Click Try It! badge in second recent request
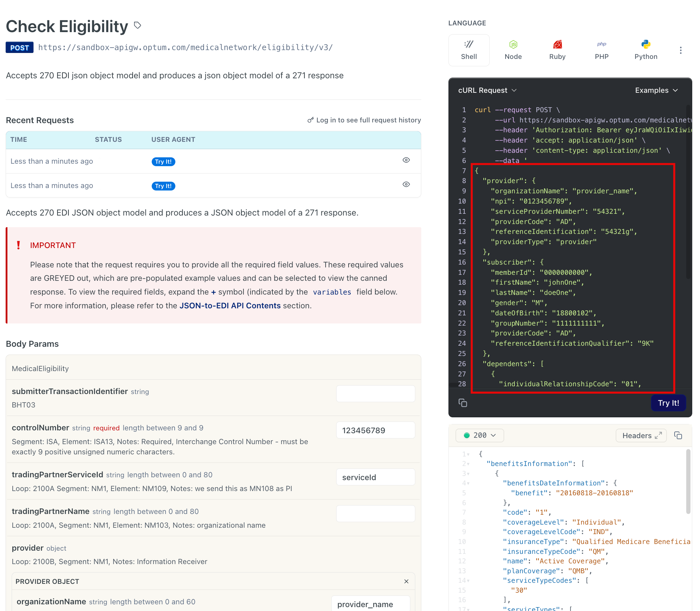700x611 pixels. (x=163, y=186)
